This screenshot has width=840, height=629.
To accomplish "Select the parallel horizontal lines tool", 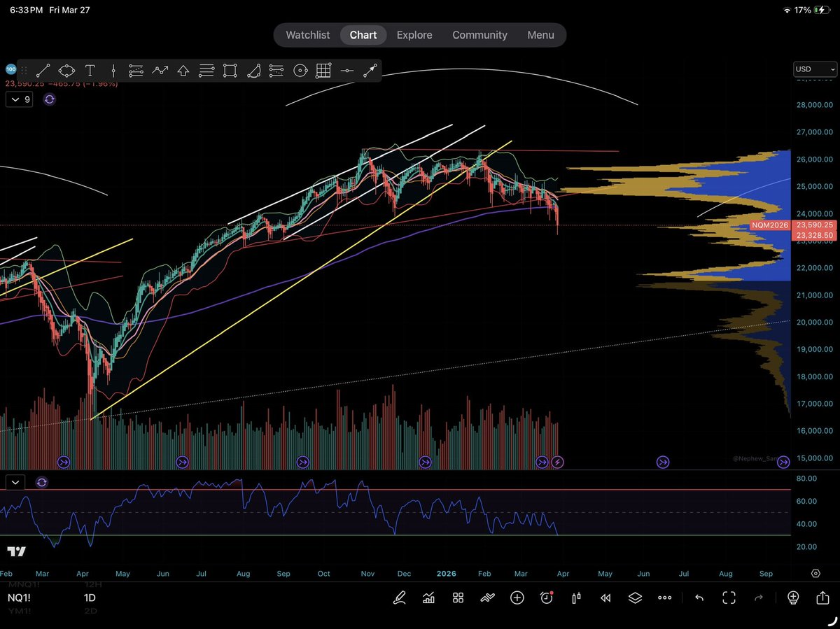I will [206, 70].
